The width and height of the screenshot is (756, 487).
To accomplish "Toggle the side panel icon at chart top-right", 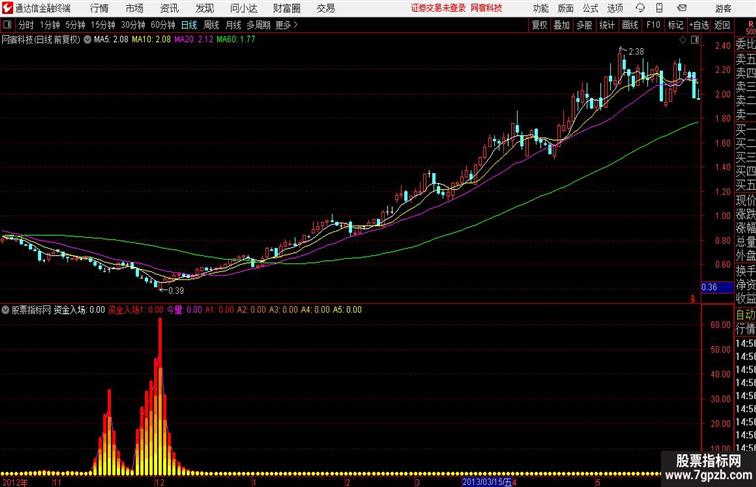I will point(695,40).
